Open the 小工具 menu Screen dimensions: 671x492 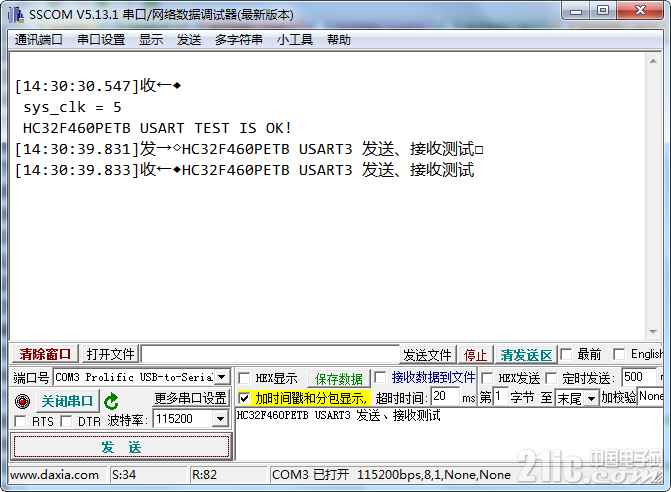[295, 40]
